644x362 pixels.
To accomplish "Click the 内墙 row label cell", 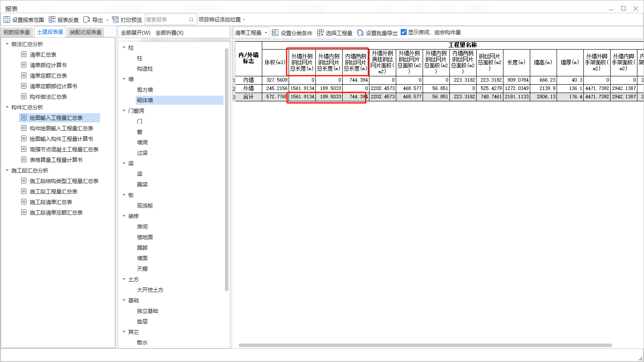I will pyautogui.click(x=249, y=80).
